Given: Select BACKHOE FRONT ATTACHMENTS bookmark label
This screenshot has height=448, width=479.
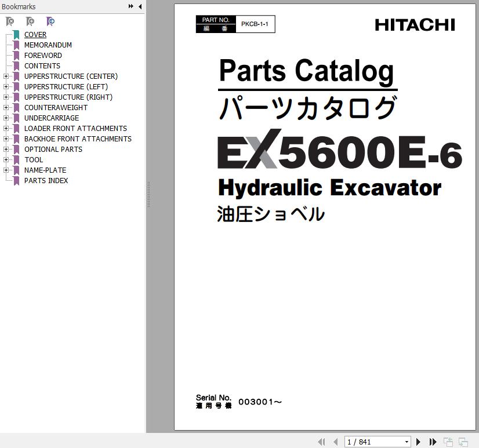Looking at the screenshot, I should tap(78, 139).
